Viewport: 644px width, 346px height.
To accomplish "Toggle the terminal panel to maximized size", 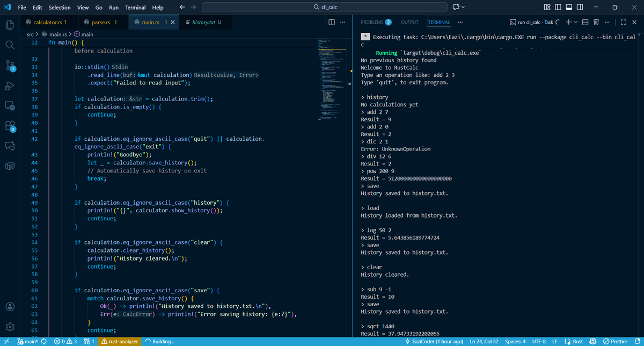I will [624, 22].
